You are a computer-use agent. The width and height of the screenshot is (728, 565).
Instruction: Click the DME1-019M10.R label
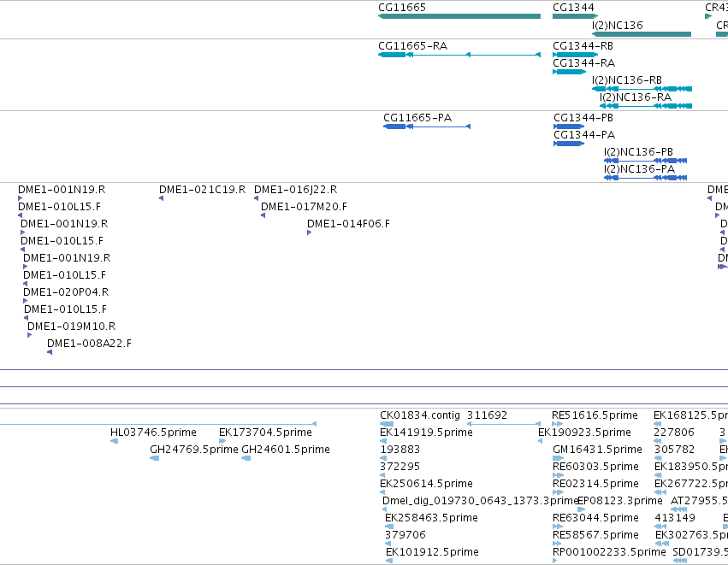coord(72,327)
